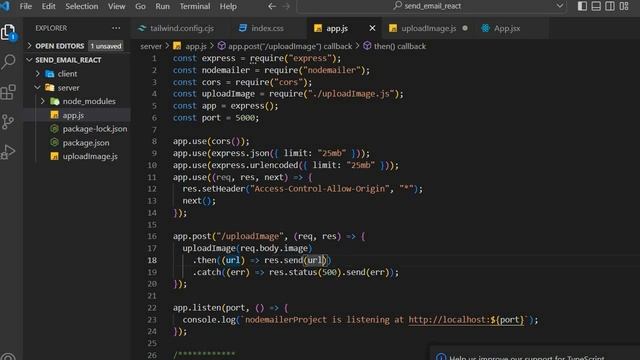640x360 pixels.
Task: Open Explorer more actions ellipsis
Action: [x=116, y=28]
